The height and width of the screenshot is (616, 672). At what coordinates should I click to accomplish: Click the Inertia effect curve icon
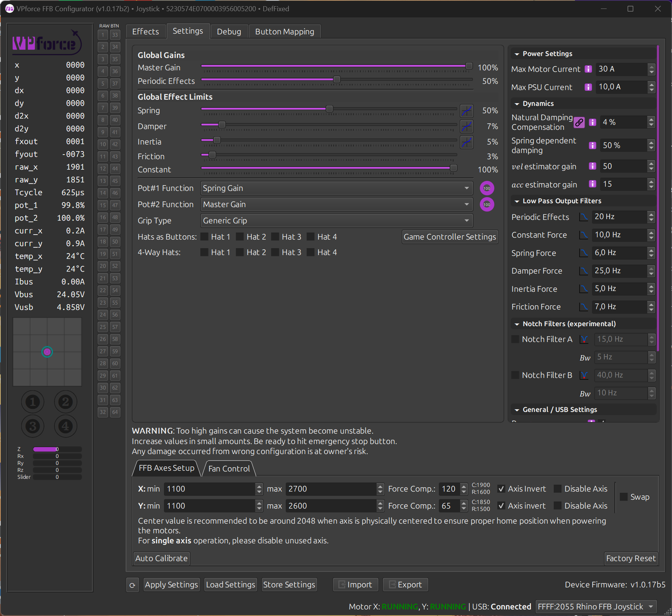point(466,142)
